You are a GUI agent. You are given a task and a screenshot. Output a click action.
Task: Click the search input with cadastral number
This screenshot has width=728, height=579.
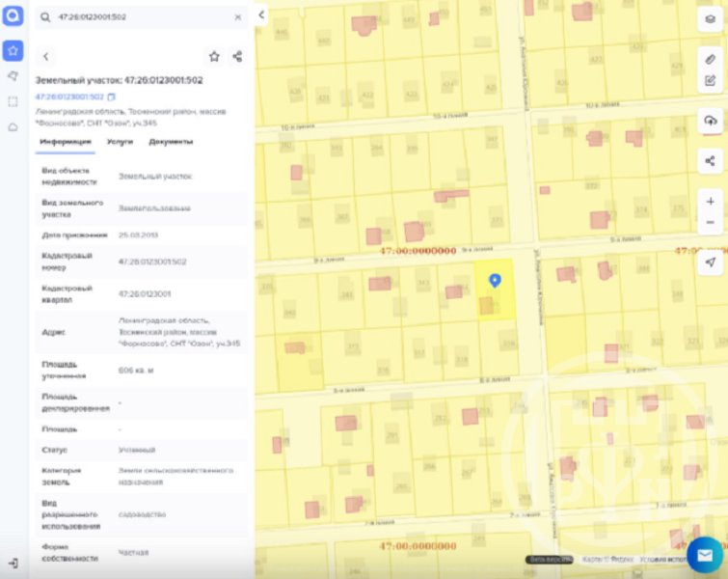pyautogui.click(x=135, y=17)
